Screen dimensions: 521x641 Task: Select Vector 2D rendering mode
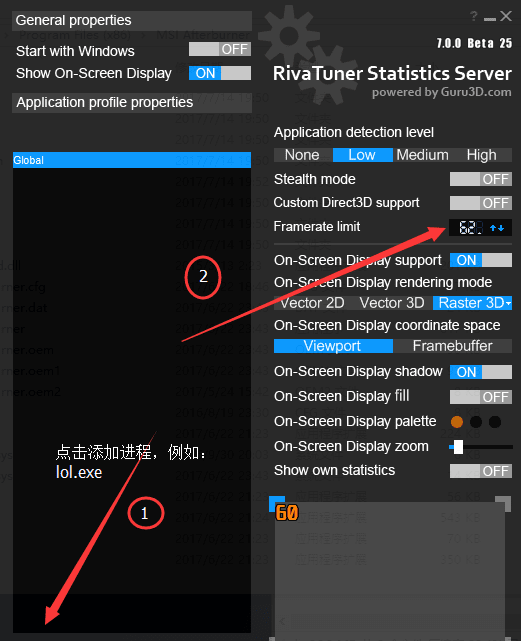coord(313,303)
